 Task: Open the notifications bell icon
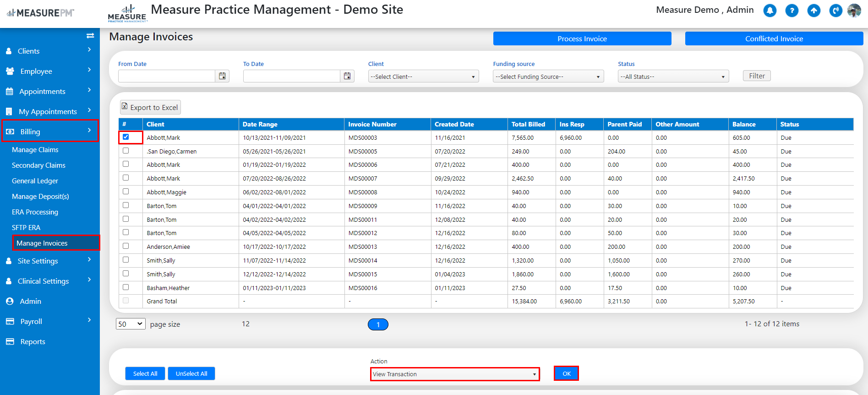click(770, 11)
